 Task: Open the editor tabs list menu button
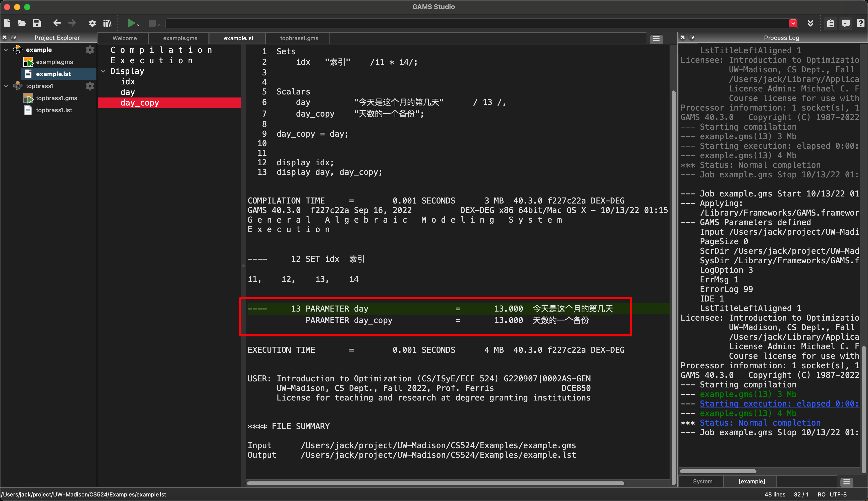(x=656, y=39)
